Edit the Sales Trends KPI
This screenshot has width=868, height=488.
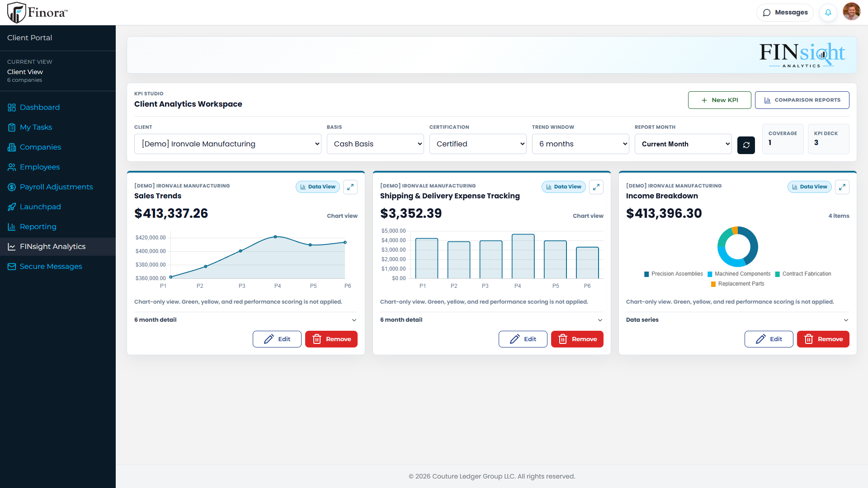tap(277, 339)
